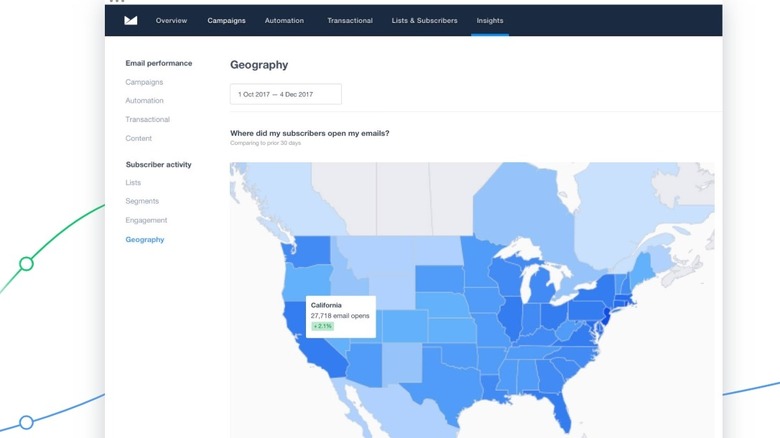
Task: Open the Overview tab
Action: click(x=171, y=20)
